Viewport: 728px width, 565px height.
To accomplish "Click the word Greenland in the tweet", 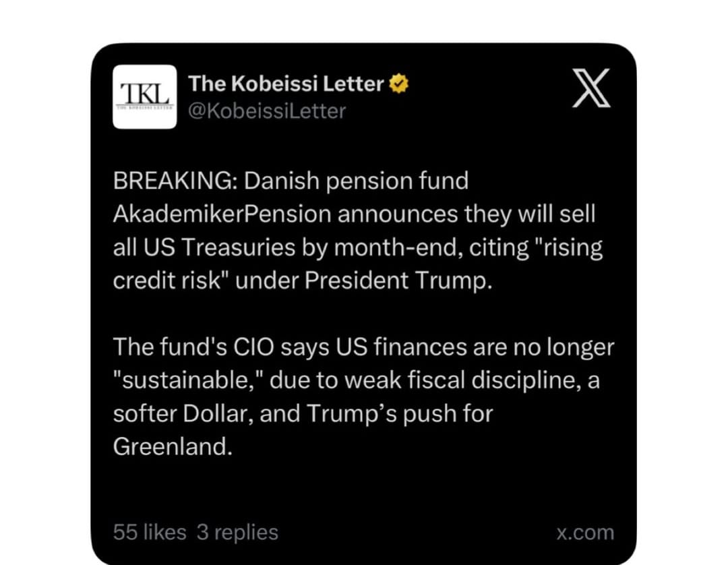I will click(173, 446).
